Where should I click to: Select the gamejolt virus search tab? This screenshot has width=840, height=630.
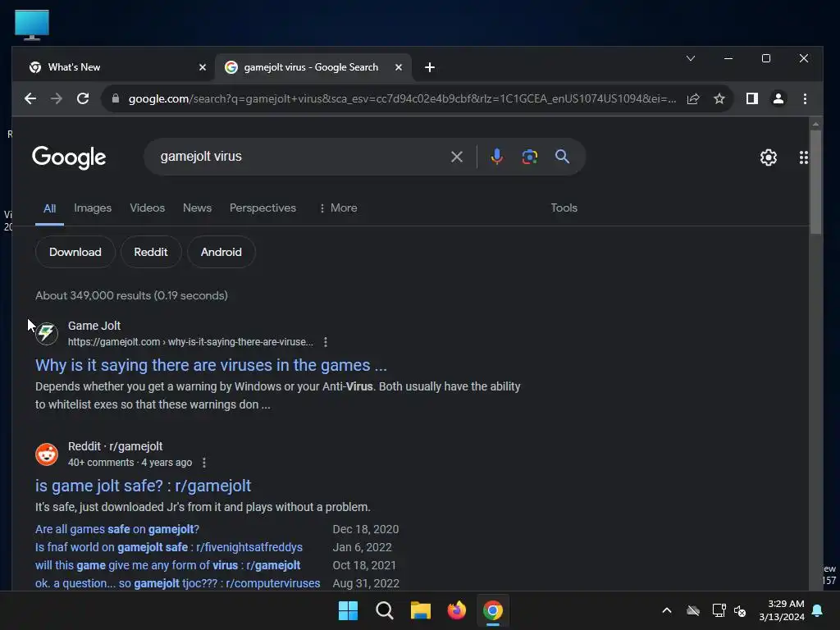(x=313, y=67)
